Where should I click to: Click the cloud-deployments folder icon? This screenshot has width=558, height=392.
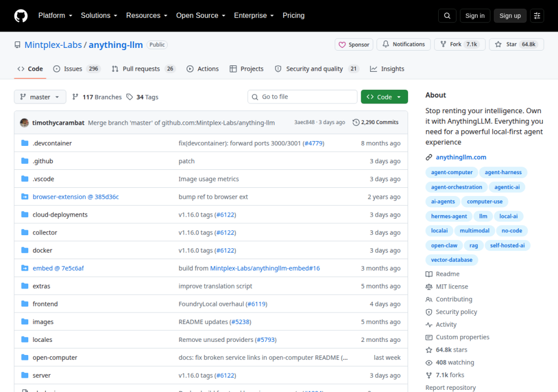click(x=25, y=215)
